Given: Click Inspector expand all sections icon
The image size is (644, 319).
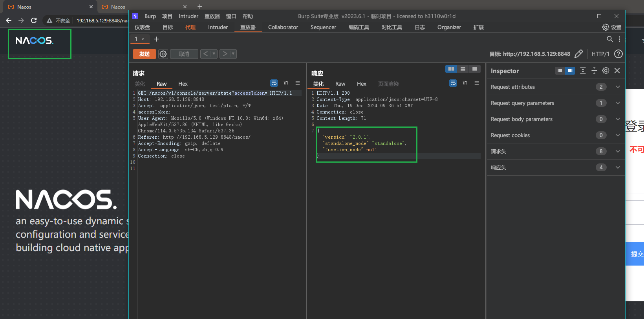Looking at the screenshot, I should coord(583,71).
